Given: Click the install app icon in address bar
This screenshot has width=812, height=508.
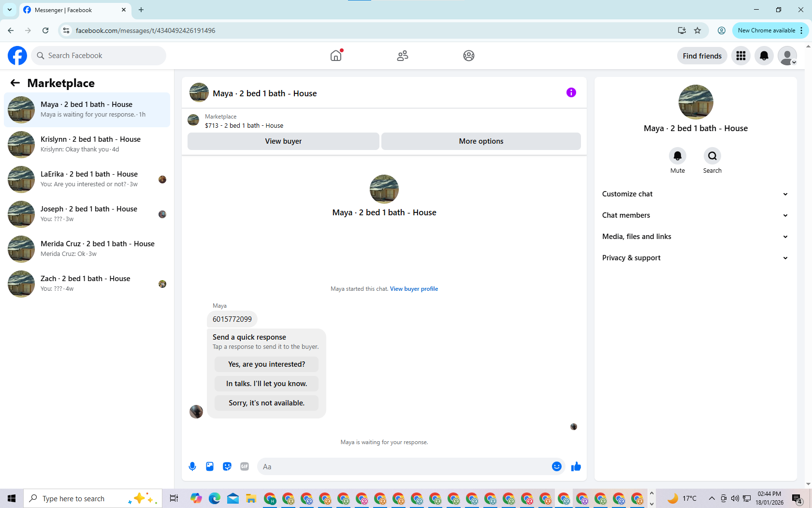Looking at the screenshot, I should point(681,30).
